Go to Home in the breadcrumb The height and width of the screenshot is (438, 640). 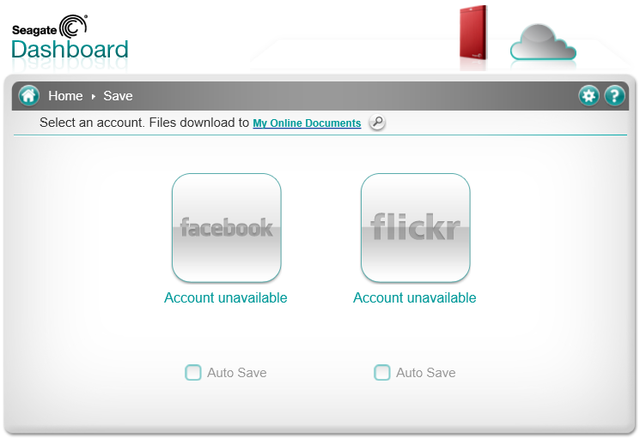tap(65, 96)
